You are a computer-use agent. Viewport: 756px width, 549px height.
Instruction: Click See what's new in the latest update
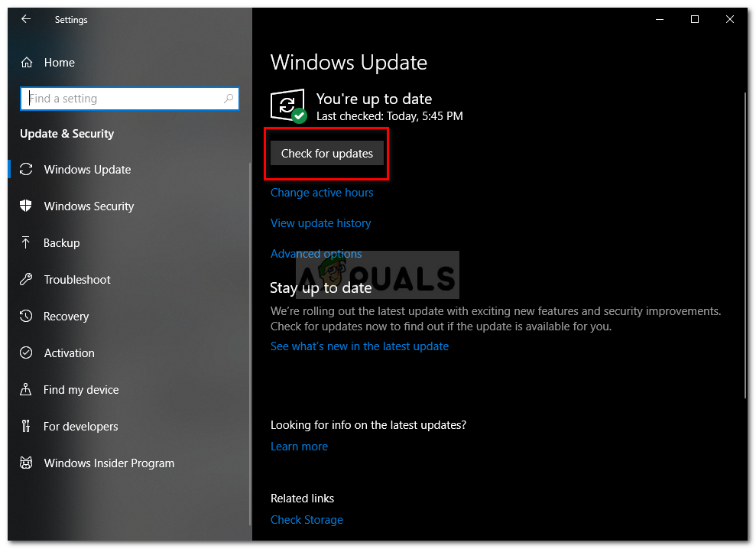point(359,346)
